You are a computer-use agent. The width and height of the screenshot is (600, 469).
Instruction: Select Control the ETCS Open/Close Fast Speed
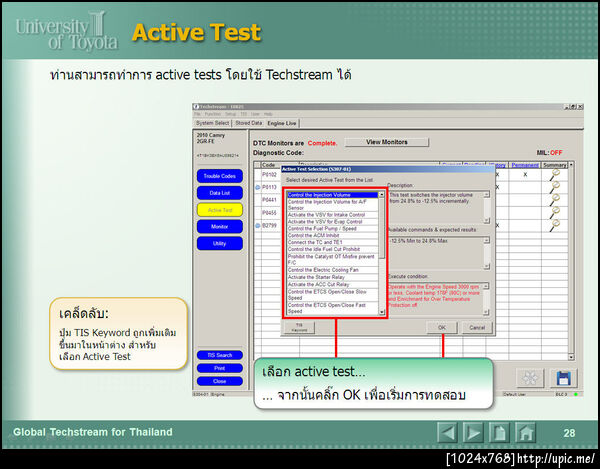coord(333,308)
